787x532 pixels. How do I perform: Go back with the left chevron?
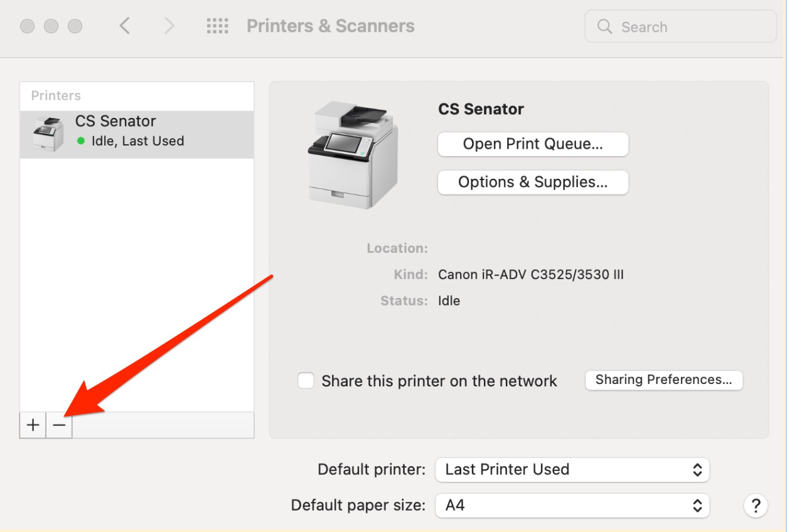pyautogui.click(x=125, y=26)
